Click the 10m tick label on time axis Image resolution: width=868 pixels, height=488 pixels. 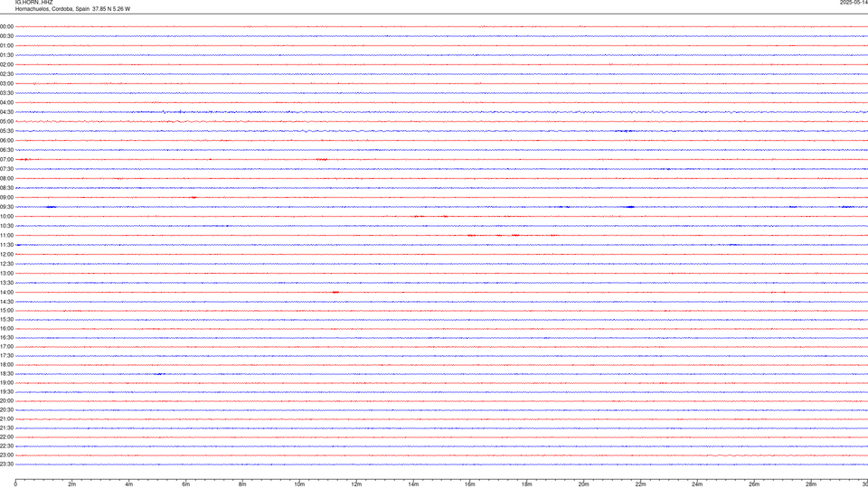(x=299, y=484)
